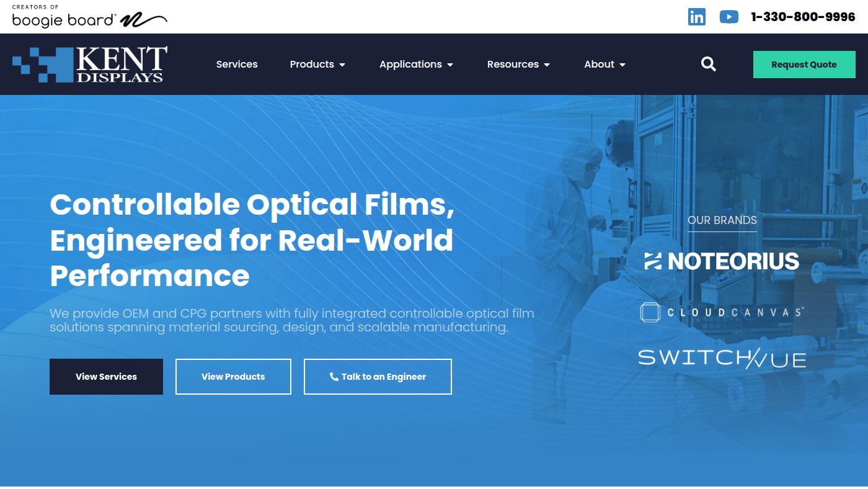Click the 'Controllable Optical Films' headline

[x=252, y=240]
